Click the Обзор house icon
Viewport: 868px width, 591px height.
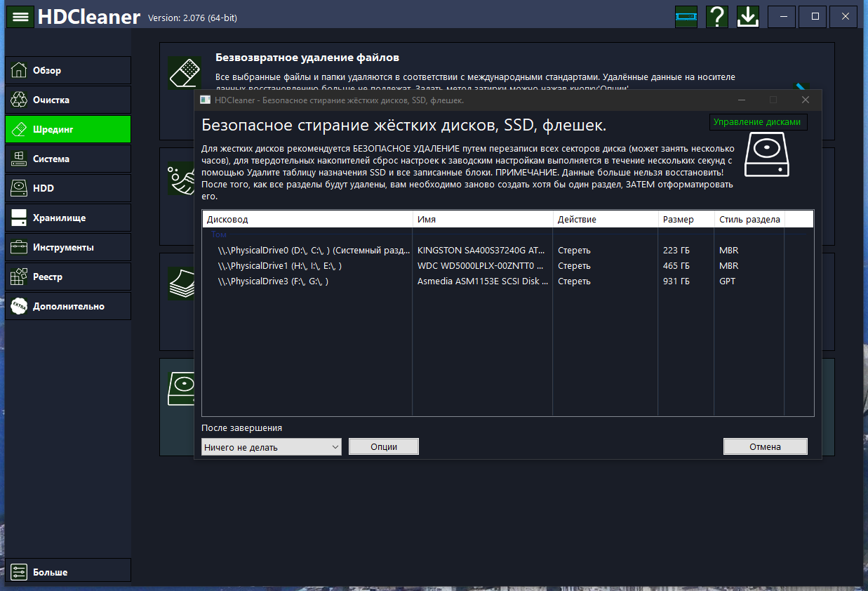(x=19, y=70)
